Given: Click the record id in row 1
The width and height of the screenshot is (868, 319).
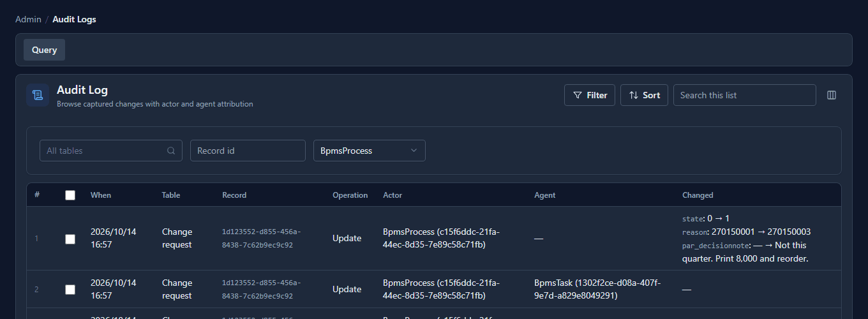Looking at the screenshot, I should [262, 238].
